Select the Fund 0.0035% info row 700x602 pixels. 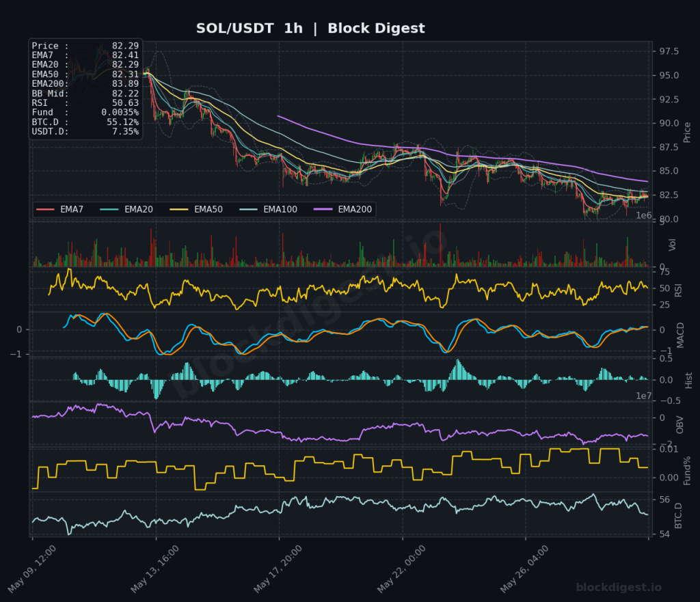click(x=85, y=113)
